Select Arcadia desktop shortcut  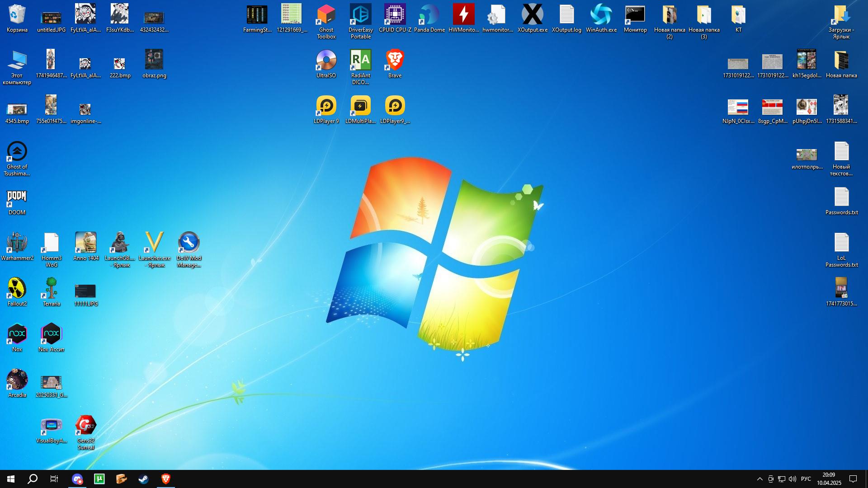[17, 384]
